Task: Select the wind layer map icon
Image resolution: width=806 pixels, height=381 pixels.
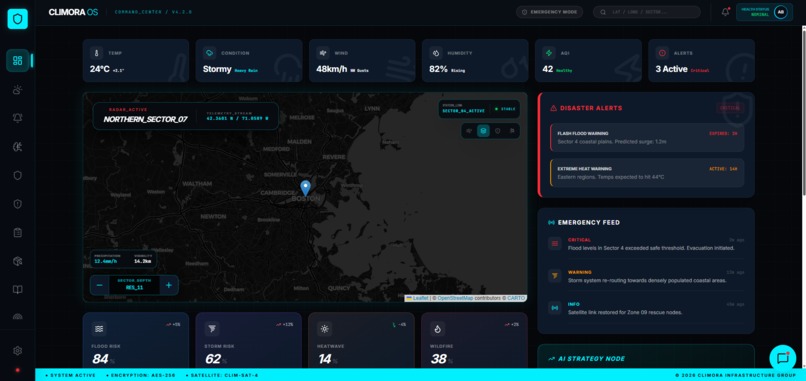Action: (x=469, y=131)
